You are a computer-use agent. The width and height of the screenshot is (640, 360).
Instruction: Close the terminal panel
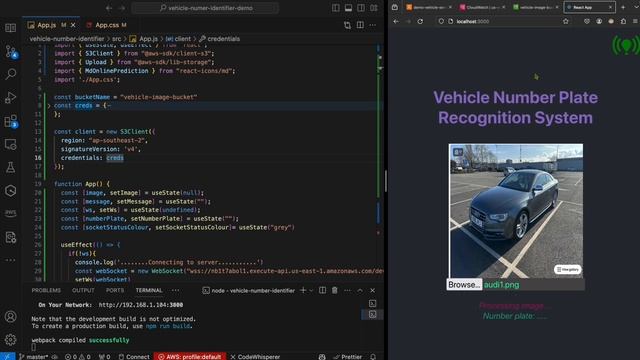[x=373, y=290]
